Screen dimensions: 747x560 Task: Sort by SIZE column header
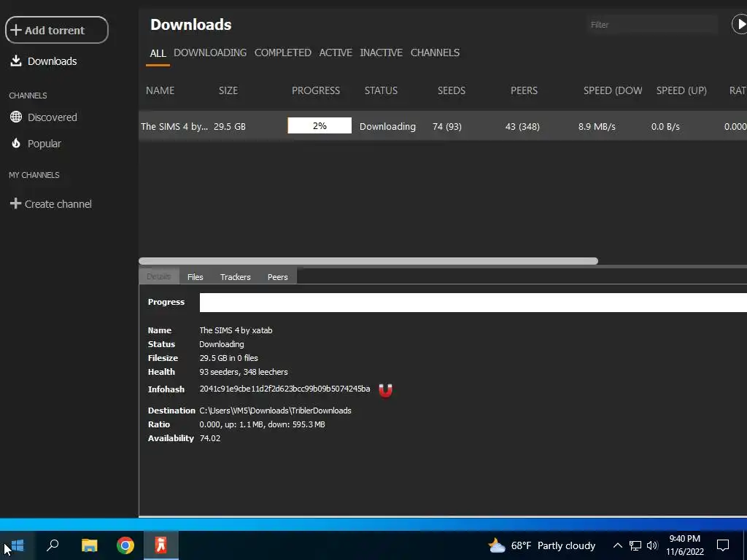228,90
